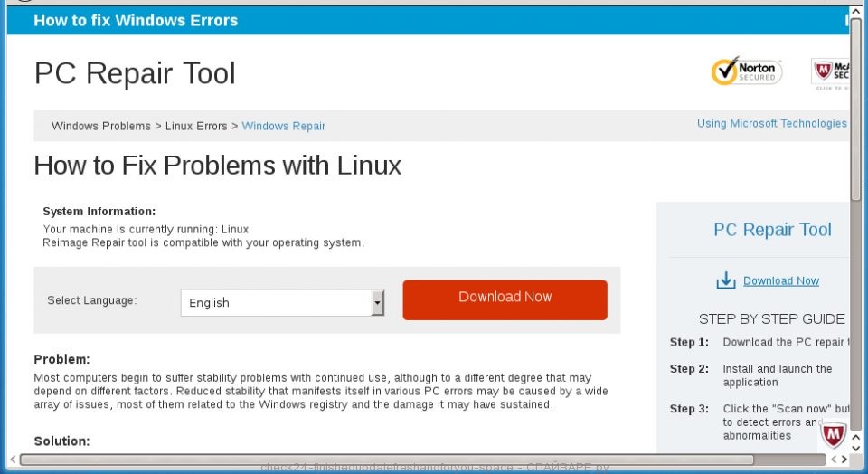Click the Step 2 install instruction text
This screenshot has width=868, height=474.
pyautogui.click(x=777, y=375)
